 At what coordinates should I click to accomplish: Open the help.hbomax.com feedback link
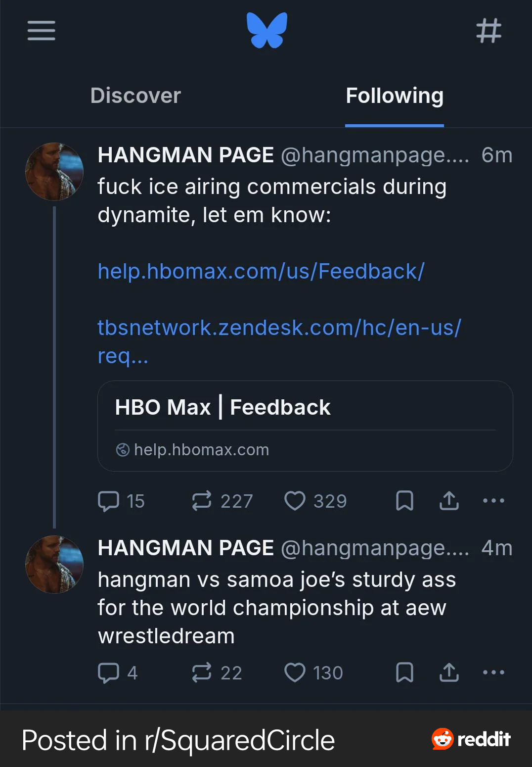point(261,271)
